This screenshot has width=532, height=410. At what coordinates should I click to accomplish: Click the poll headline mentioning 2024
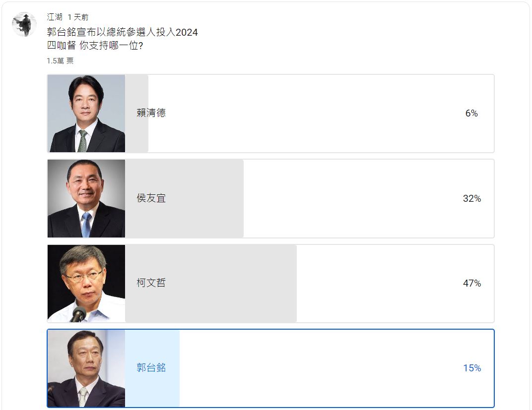[x=123, y=33]
